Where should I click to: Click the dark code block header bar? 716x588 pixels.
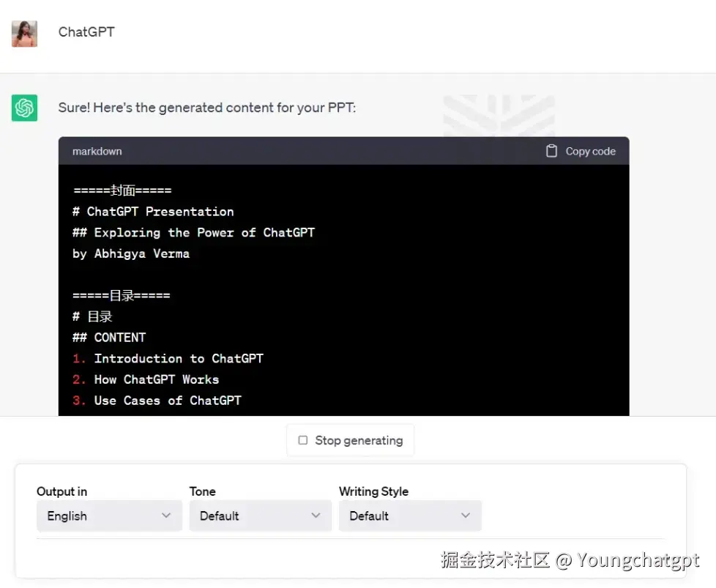point(344,151)
